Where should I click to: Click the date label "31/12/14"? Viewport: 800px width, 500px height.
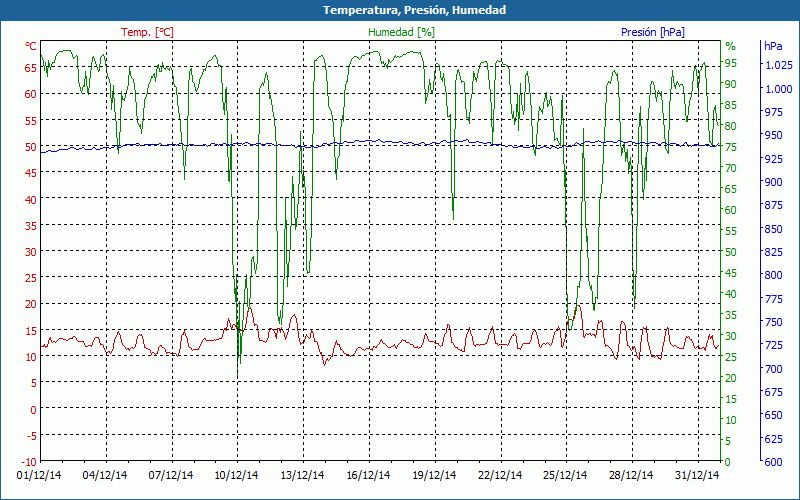click(x=697, y=475)
